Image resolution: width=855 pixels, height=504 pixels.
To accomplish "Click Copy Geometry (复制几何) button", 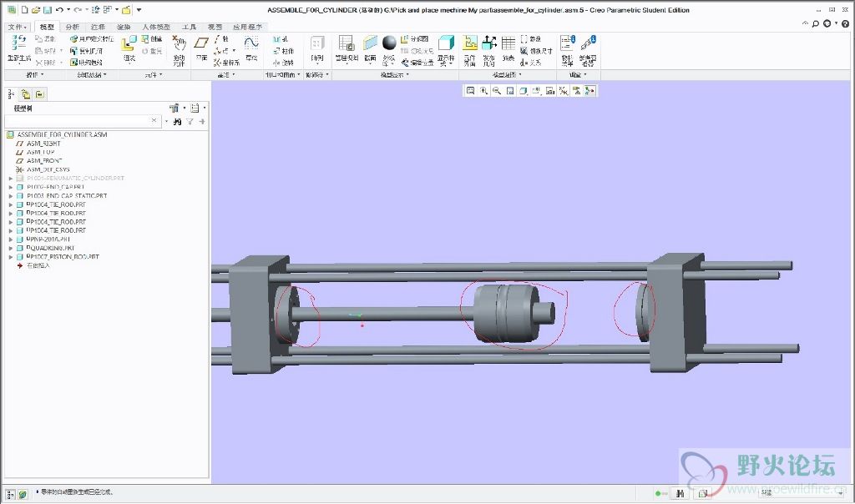I will 86,51.
